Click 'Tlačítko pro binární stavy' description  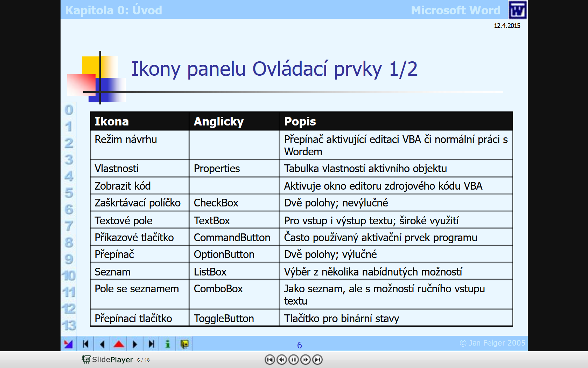(341, 318)
